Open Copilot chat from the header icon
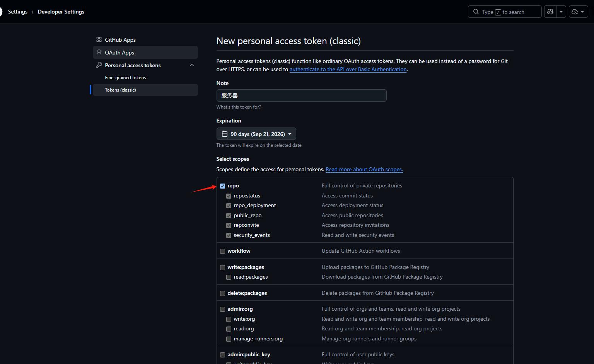 [x=550, y=12]
